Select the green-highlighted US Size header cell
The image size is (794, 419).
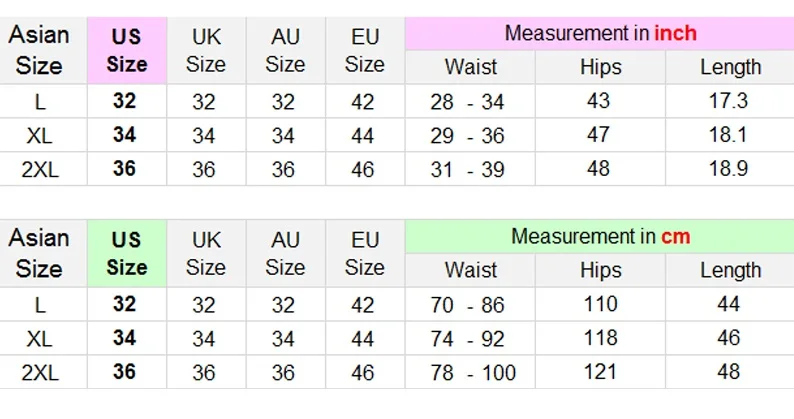point(126,253)
